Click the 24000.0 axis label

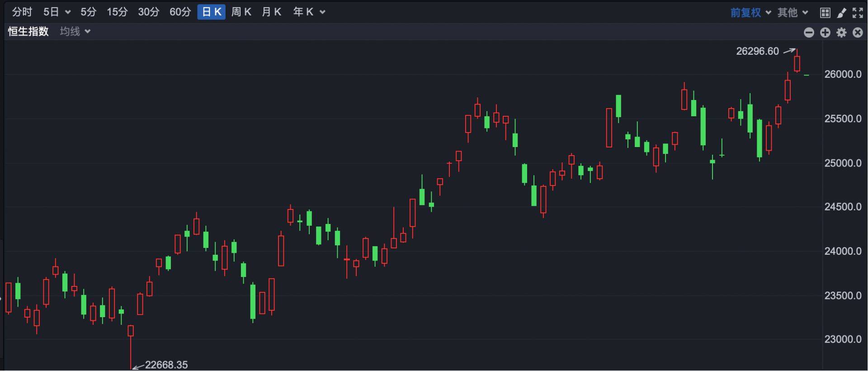point(843,251)
